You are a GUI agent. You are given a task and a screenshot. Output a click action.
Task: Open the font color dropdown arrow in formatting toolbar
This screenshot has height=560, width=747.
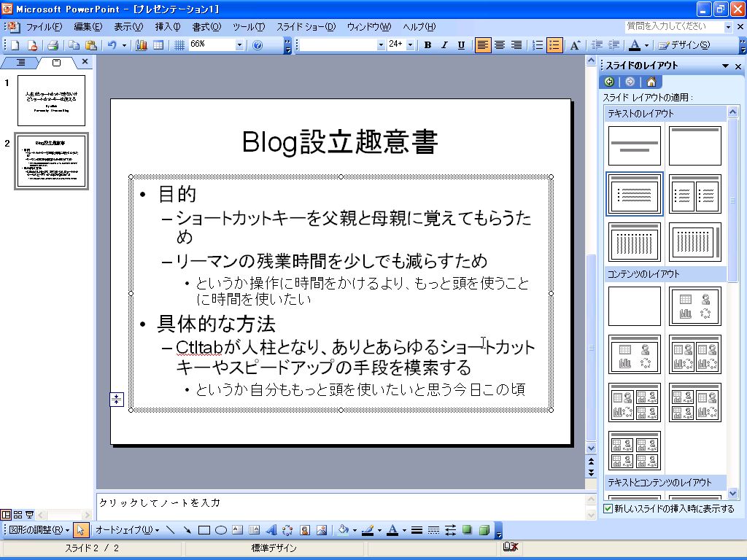click(646, 46)
